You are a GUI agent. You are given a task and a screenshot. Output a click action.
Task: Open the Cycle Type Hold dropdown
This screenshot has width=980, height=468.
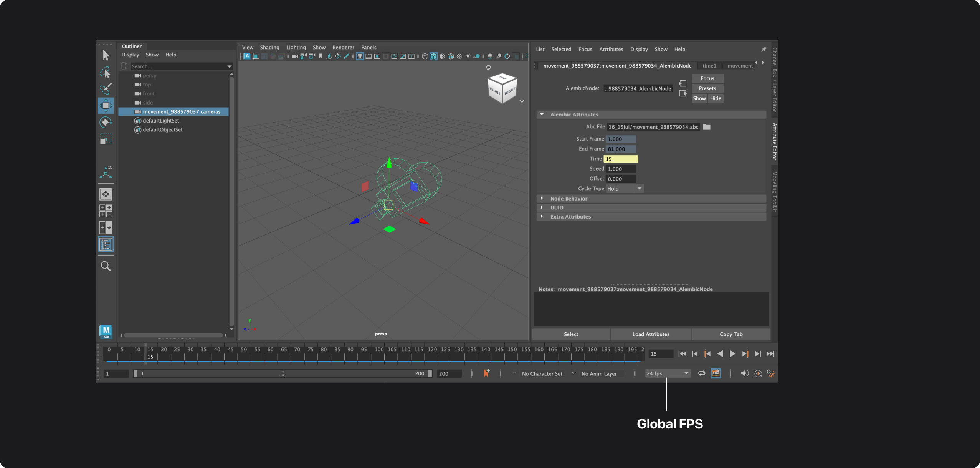point(625,189)
